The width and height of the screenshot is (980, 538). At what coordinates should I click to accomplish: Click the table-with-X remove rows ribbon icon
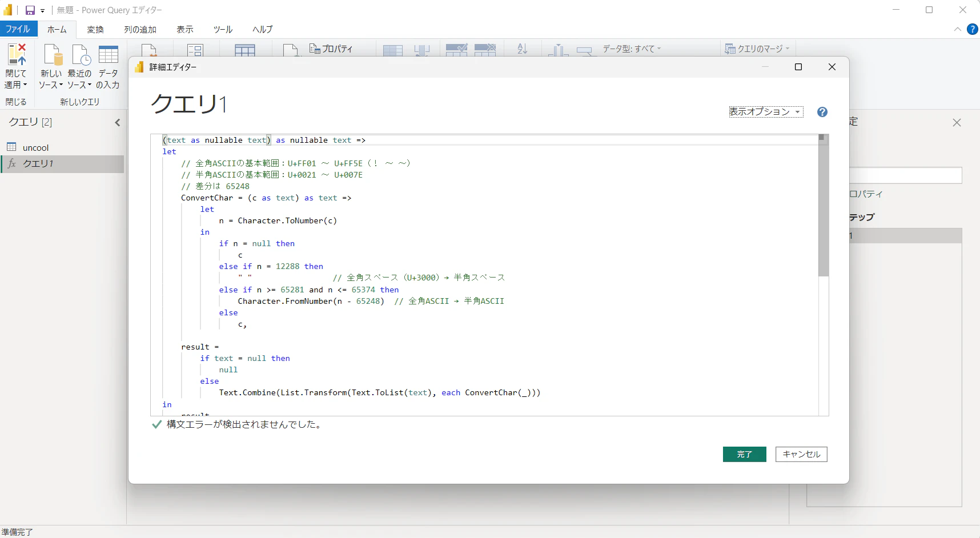(485, 49)
